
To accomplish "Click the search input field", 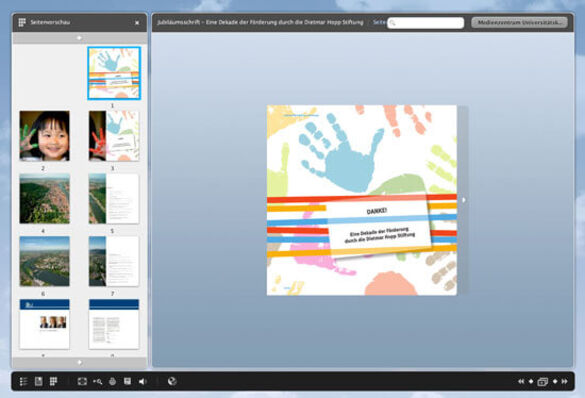I will coord(426,23).
